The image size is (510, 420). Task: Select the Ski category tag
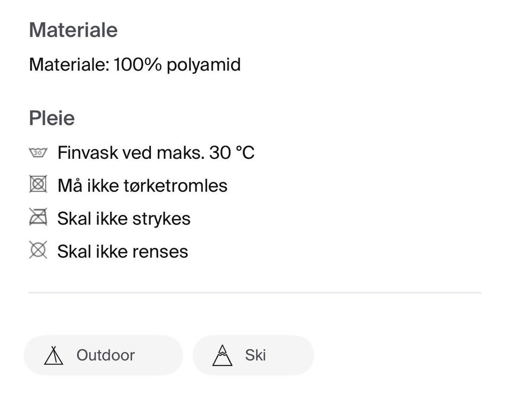(253, 355)
